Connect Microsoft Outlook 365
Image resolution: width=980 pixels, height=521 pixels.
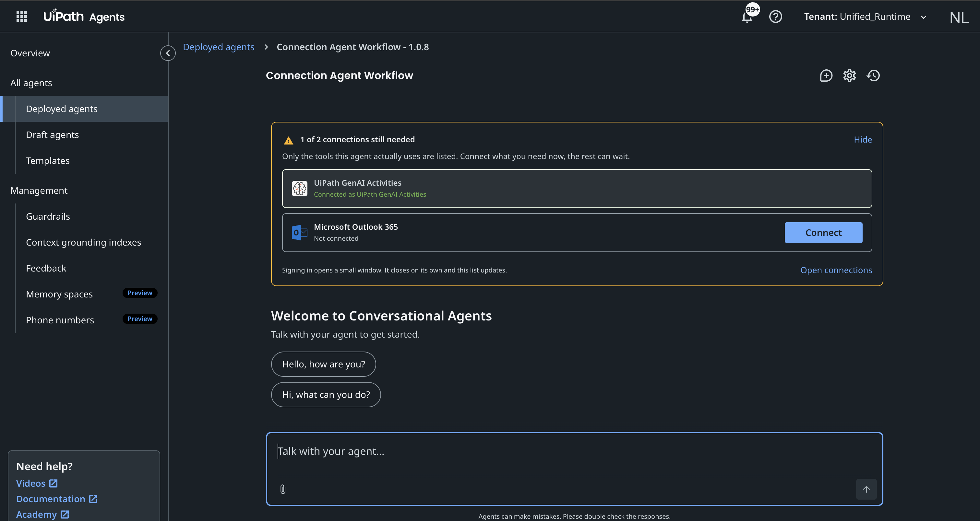[x=823, y=233]
